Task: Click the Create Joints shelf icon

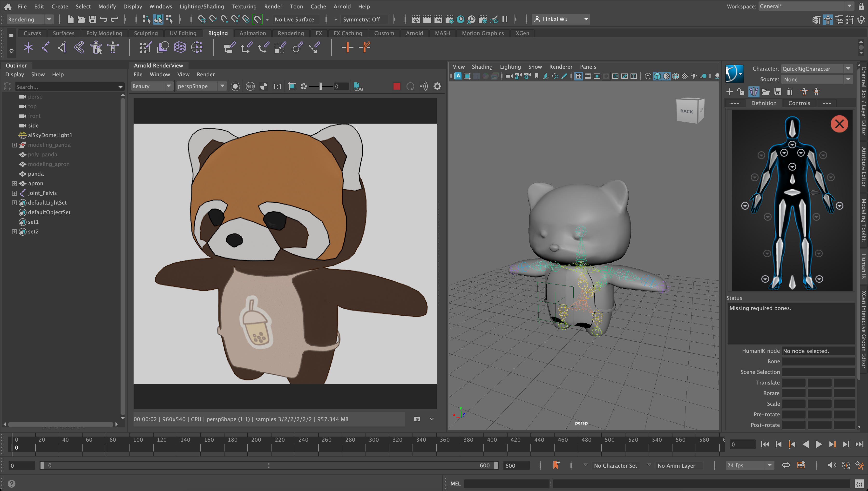Action: click(x=45, y=47)
